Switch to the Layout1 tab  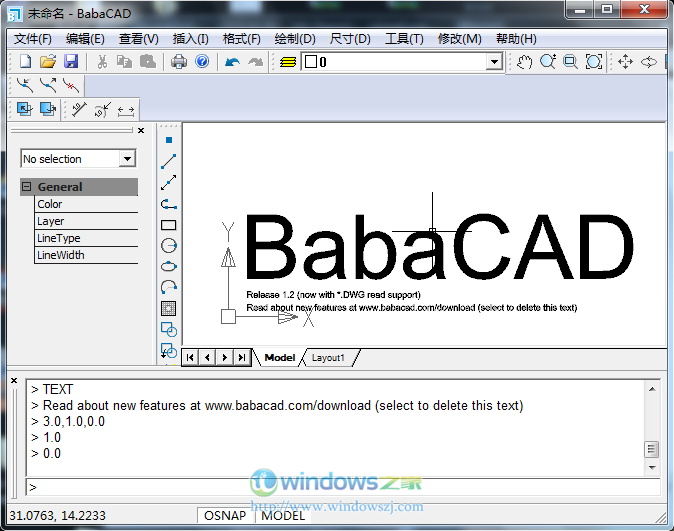tap(328, 357)
